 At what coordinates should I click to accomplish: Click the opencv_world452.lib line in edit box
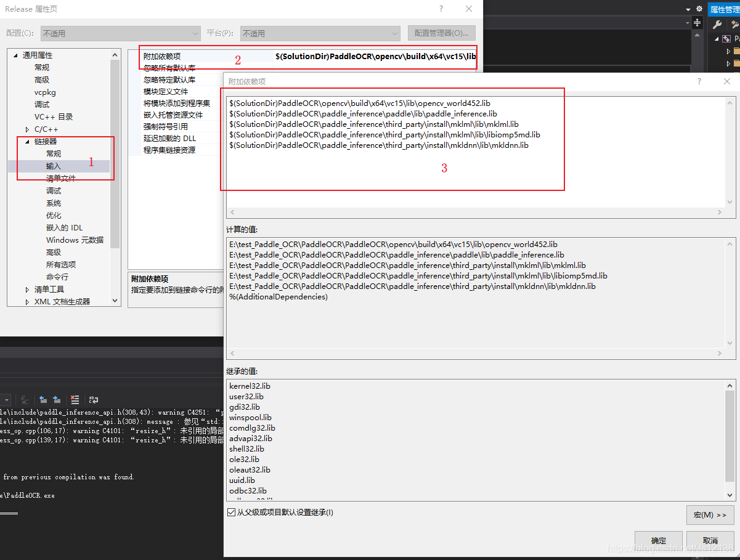360,103
